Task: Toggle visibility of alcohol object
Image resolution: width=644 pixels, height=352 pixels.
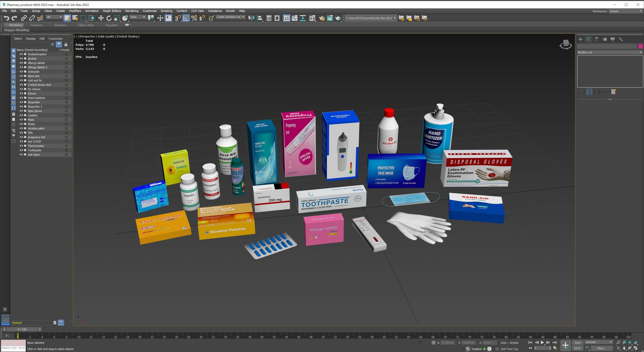Action: click(21, 59)
